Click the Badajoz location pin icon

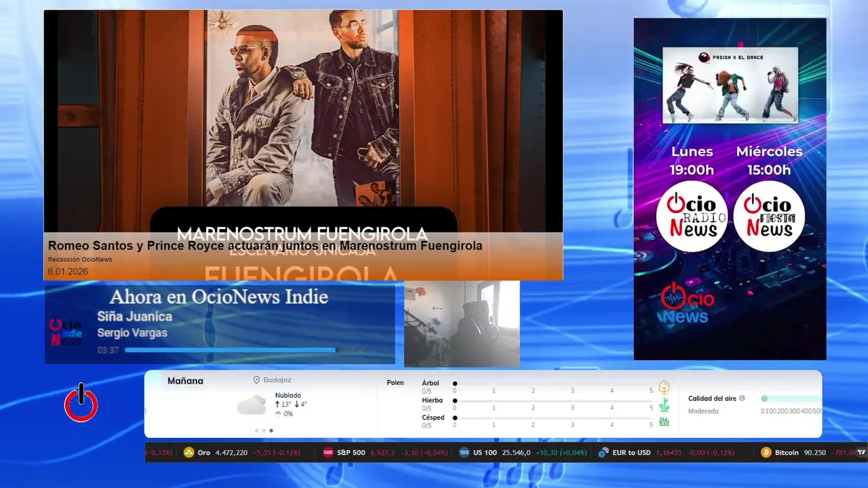pyautogui.click(x=256, y=380)
